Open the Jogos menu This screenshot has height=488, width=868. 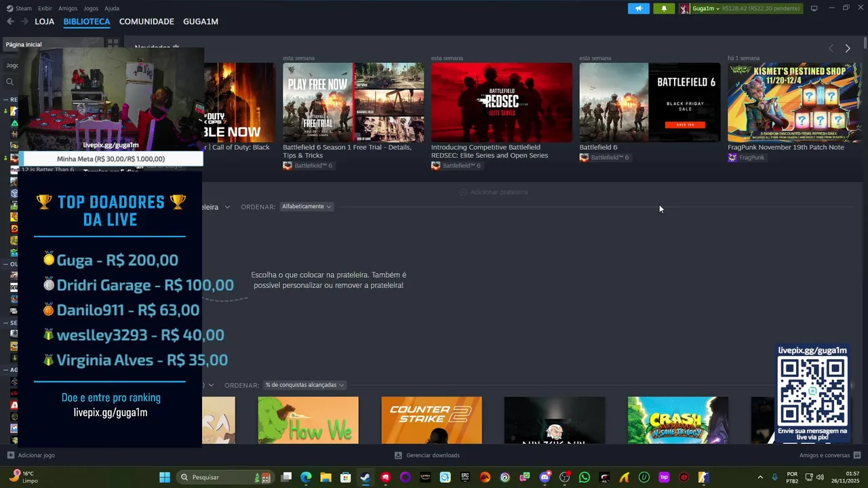pyautogui.click(x=91, y=8)
